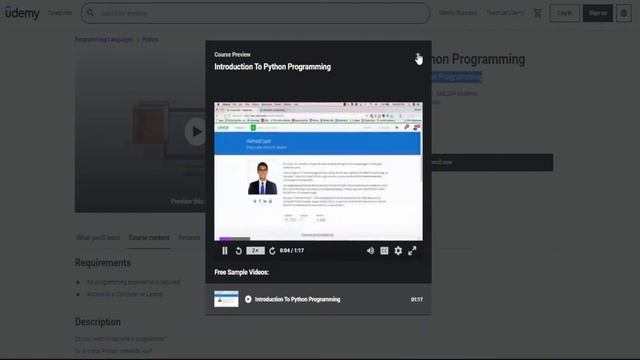Open the shopping cart
Viewport: 640px width, 360px height.
click(538, 13)
